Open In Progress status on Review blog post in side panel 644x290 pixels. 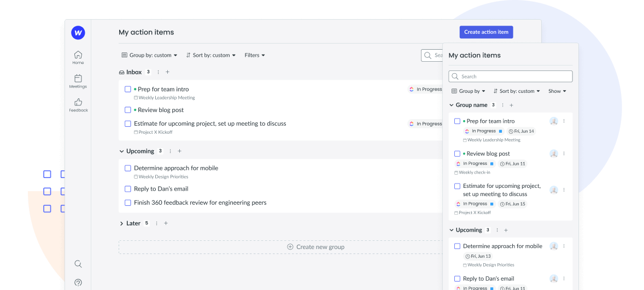click(475, 164)
